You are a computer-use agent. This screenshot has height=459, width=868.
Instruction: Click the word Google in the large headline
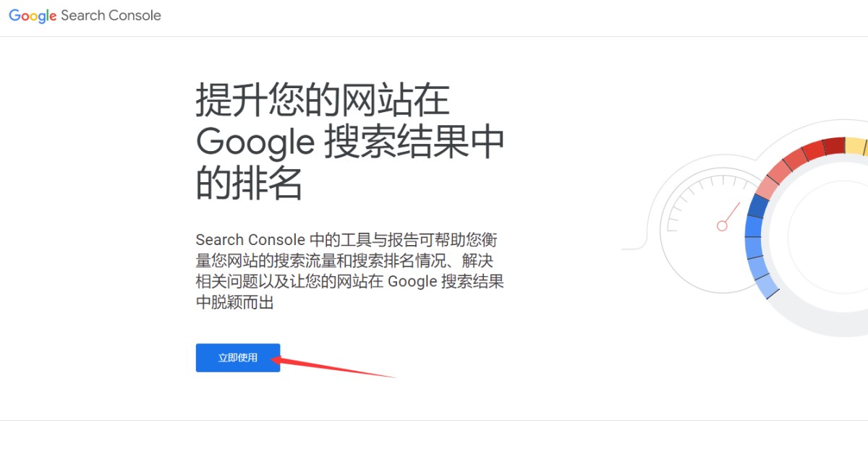point(255,144)
